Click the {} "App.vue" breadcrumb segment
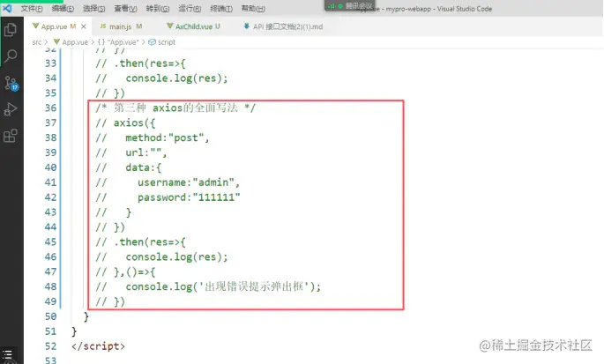 click(x=118, y=42)
